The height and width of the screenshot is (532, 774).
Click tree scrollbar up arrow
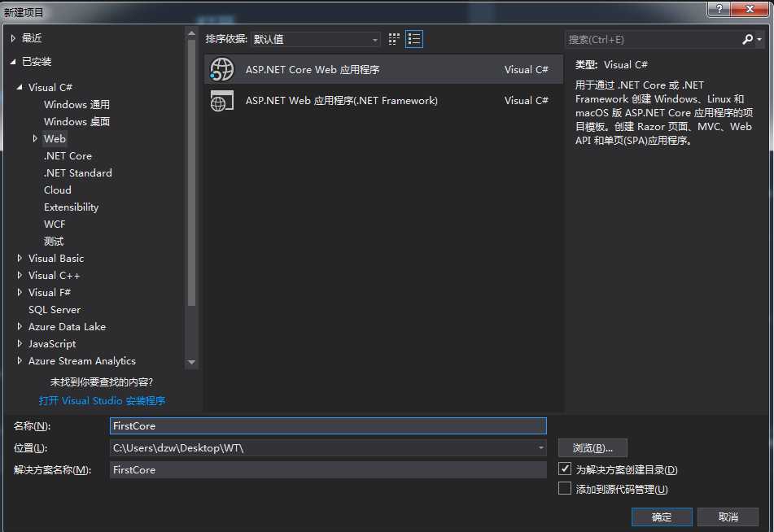click(x=191, y=33)
